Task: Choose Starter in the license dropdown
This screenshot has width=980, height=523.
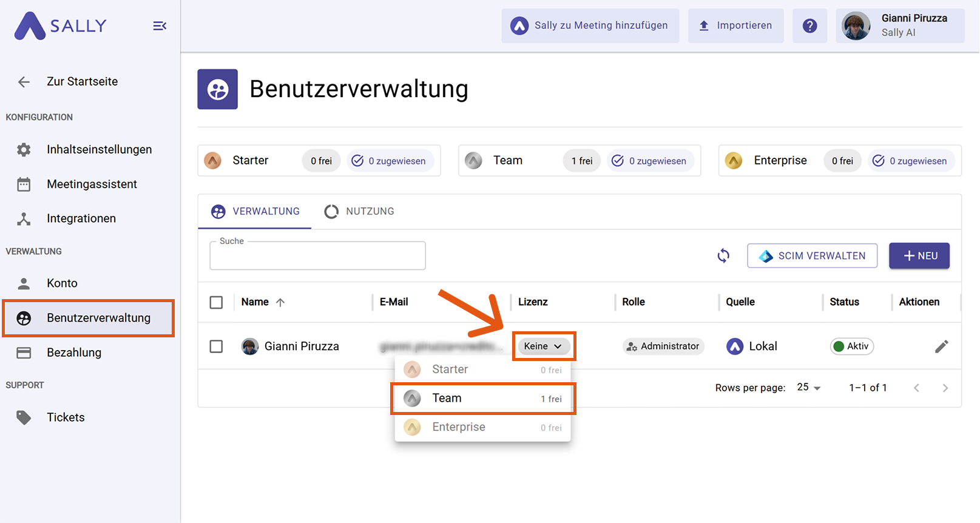Action: click(483, 369)
